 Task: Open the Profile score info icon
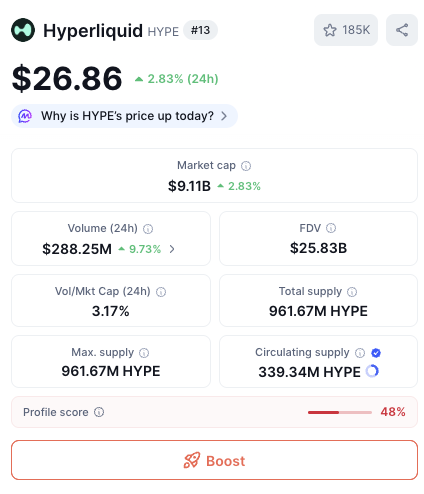point(99,412)
